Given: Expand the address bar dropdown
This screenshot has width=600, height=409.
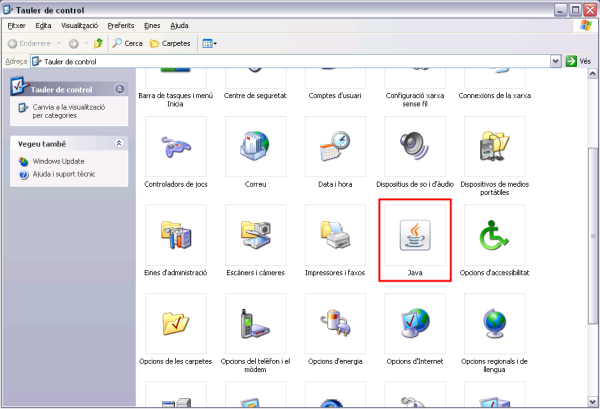Looking at the screenshot, I should coord(556,61).
